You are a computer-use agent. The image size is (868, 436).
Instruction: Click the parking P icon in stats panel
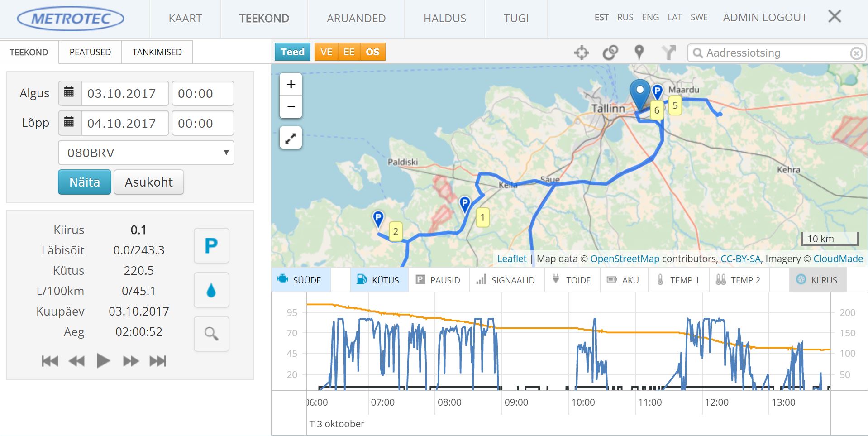point(211,246)
